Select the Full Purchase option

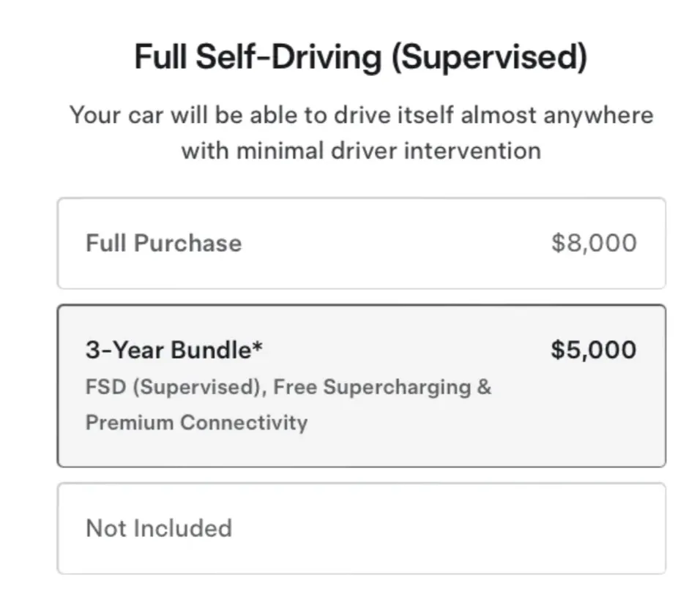coord(361,243)
